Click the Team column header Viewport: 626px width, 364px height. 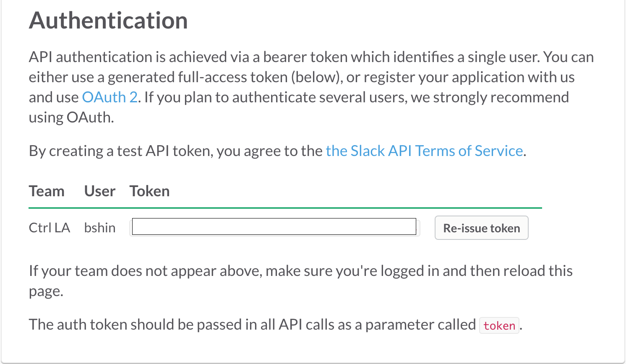[x=46, y=191]
